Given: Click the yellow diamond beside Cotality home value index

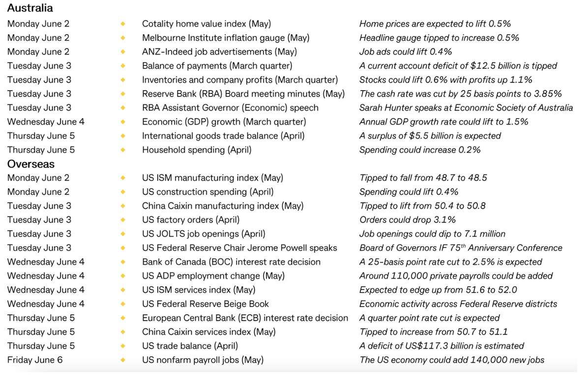Looking at the screenshot, I should point(123,24).
